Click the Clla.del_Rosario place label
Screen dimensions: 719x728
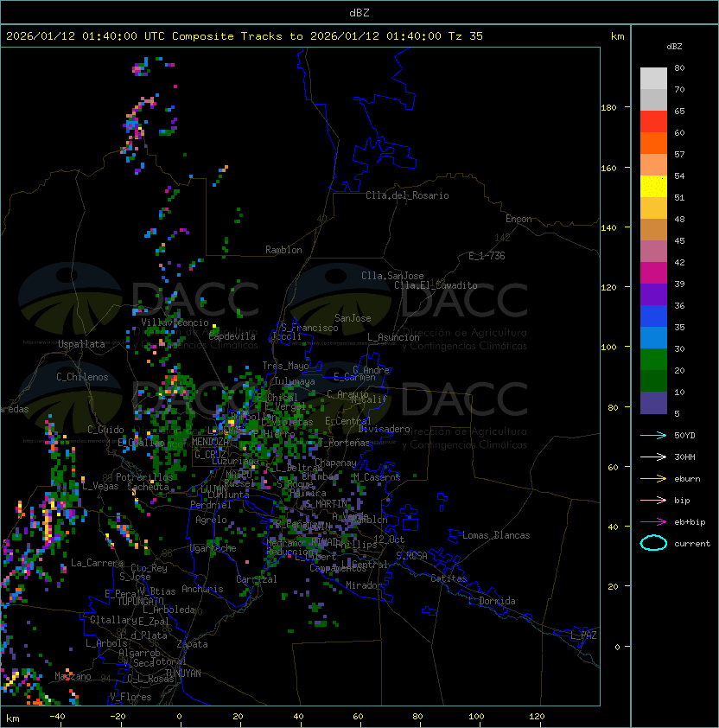(x=407, y=195)
